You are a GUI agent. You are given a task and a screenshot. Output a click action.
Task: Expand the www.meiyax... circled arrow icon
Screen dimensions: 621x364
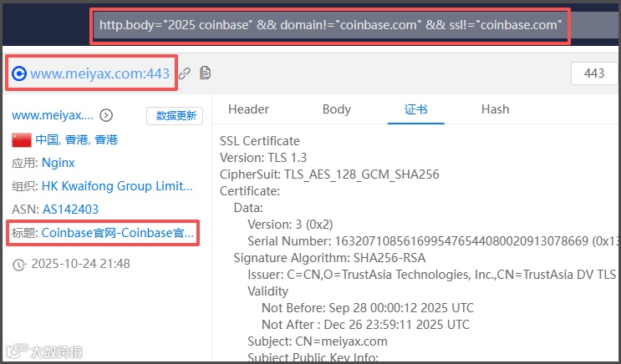coord(106,115)
